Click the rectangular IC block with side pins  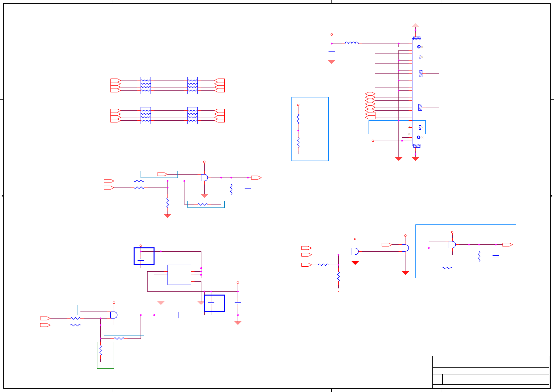point(179,275)
